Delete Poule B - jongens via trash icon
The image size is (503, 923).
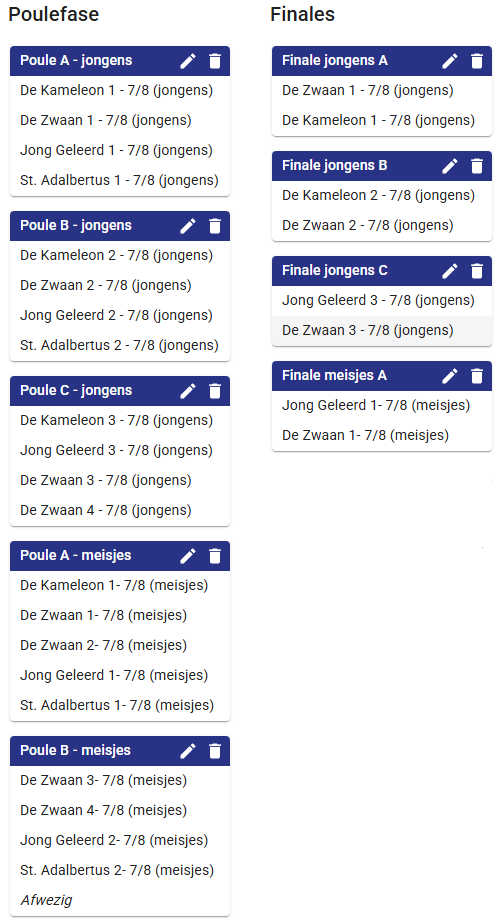coord(215,225)
